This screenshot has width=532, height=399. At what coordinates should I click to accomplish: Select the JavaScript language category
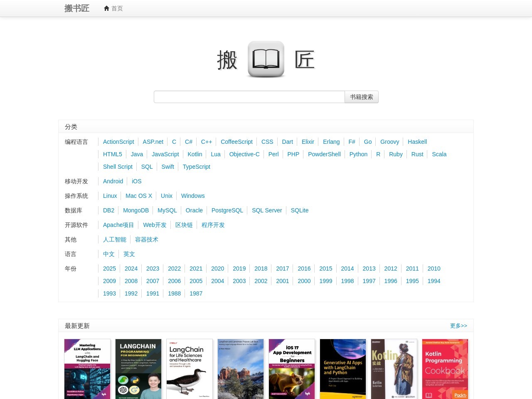point(165,154)
